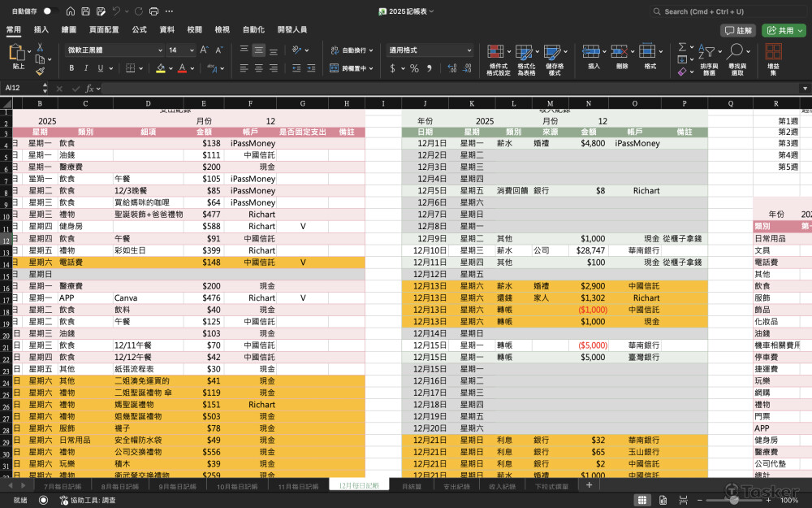This screenshot has height=508, width=812.
Task: Expand the formula bar with the arrow
Action: (x=805, y=88)
